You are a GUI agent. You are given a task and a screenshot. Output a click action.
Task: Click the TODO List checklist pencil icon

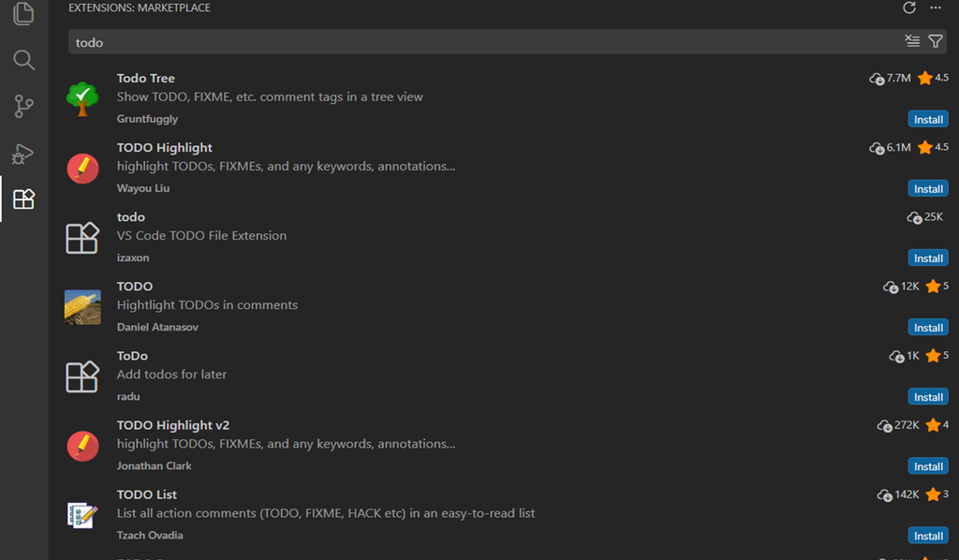pos(82,515)
